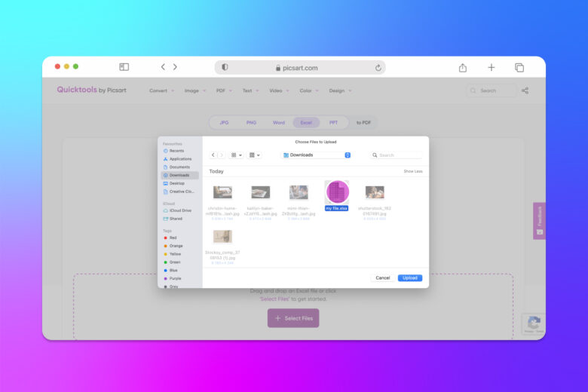The image size is (588, 392).
Task: Go forward with Safari's forward arrow
Action: point(175,67)
